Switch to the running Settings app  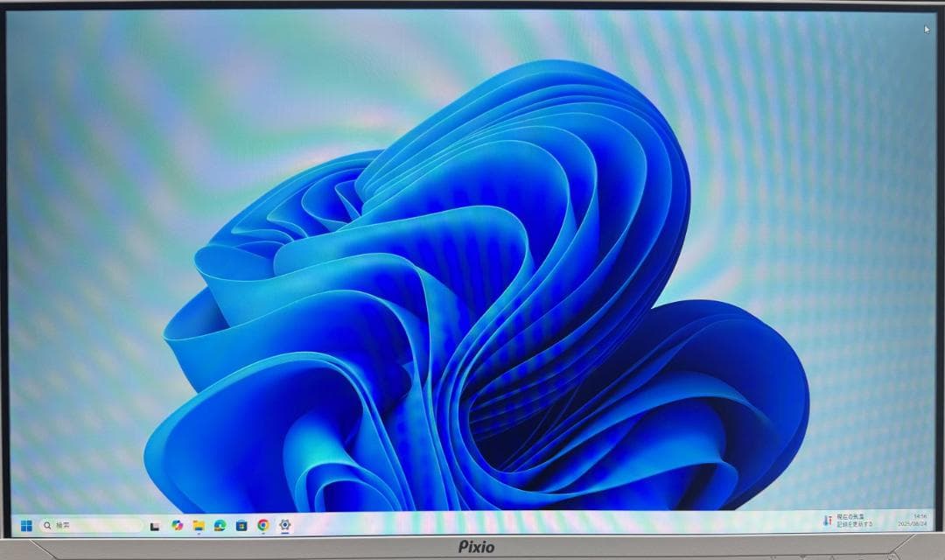pyautogui.click(x=284, y=525)
